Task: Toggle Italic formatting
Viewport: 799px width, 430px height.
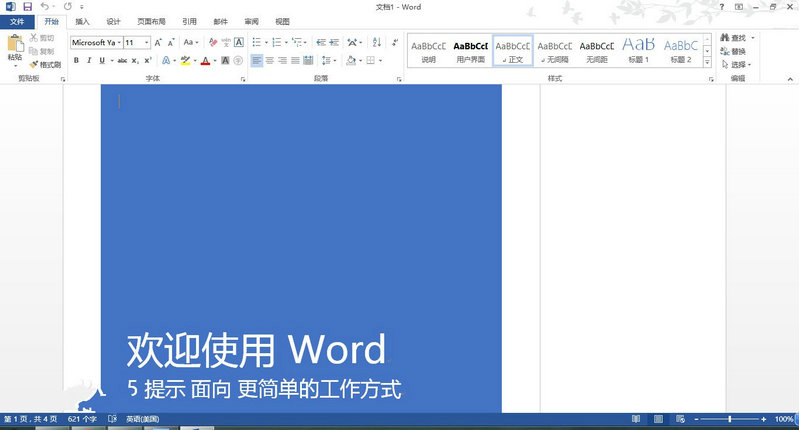Action: click(x=88, y=61)
